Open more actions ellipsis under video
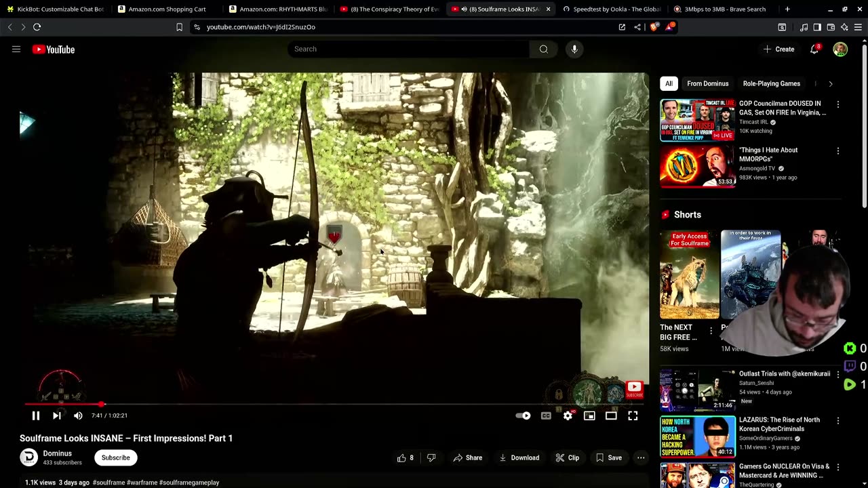The width and height of the screenshot is (868, 488). tap(641, 457)
